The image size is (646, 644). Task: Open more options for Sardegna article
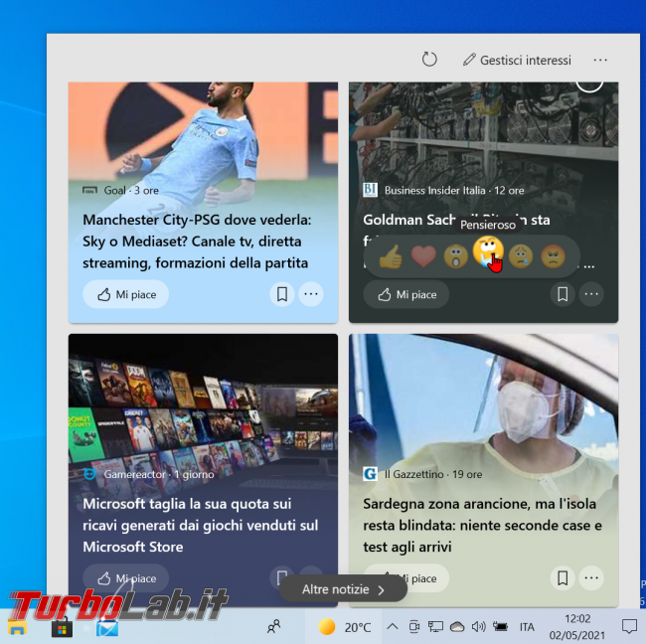point(591,578)
